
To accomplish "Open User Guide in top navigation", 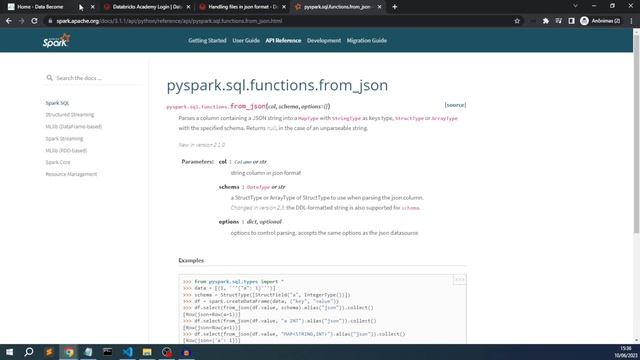I will click(246, 40).
